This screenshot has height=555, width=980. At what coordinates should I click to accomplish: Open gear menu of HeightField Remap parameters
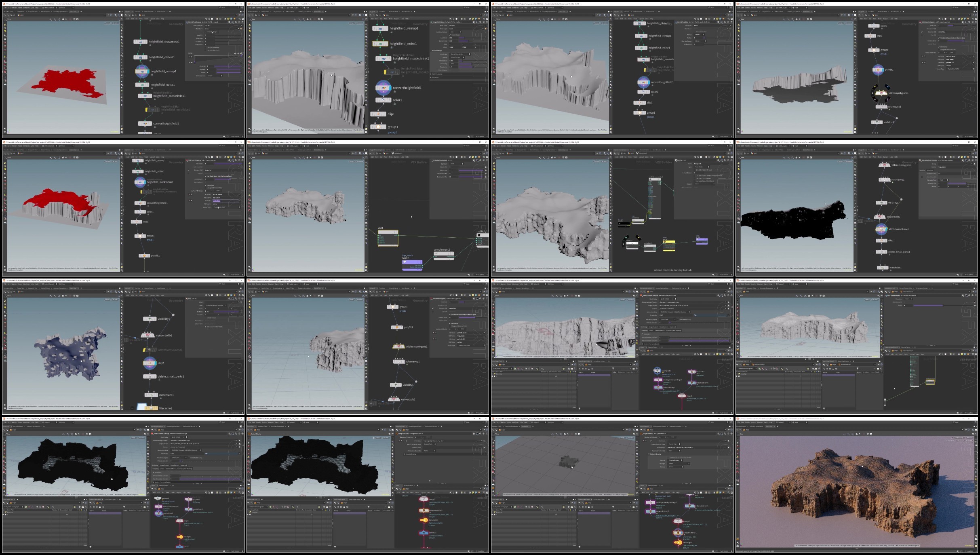(x=229, y=22)
